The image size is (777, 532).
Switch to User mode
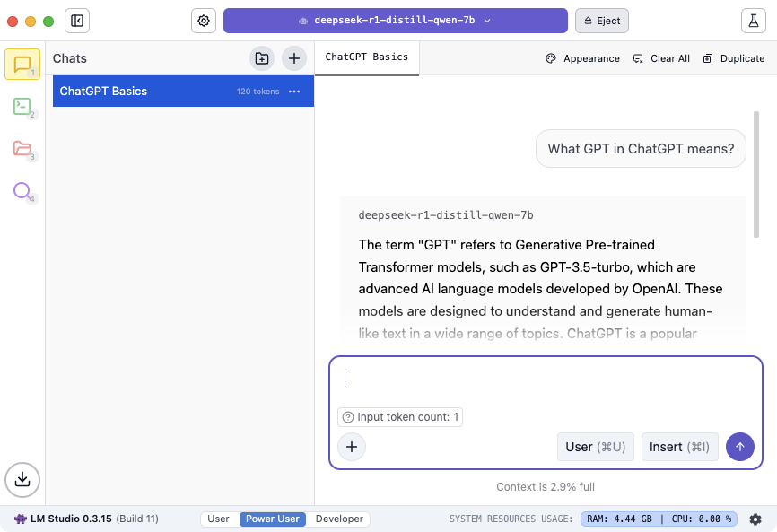(219, 519)
